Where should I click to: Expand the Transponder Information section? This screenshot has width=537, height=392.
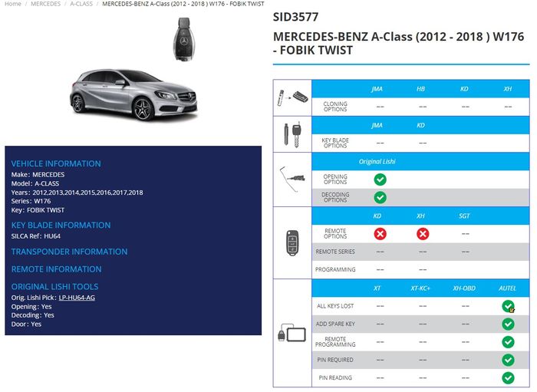coord(69,252)
